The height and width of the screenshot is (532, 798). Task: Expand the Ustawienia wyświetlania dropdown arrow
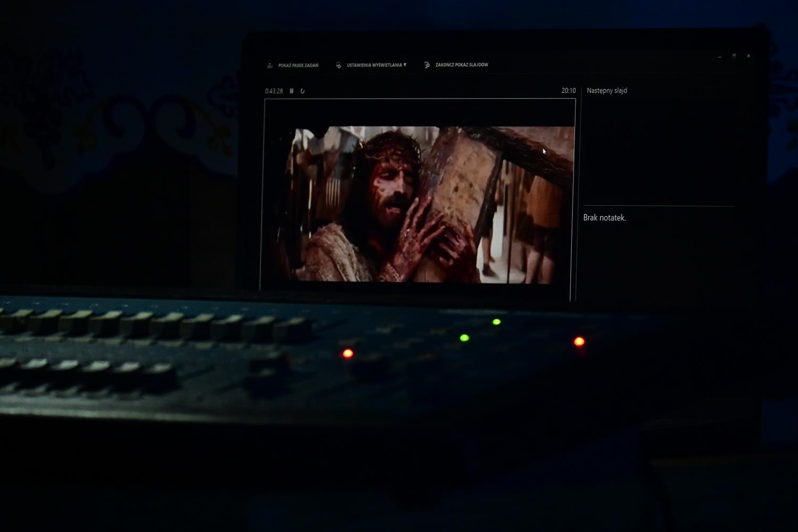(x=405, y=65)
